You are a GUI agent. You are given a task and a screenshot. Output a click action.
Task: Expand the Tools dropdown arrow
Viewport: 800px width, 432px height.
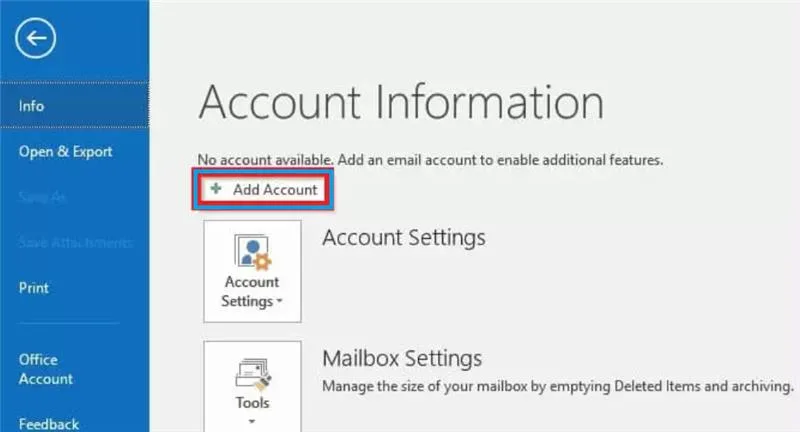[x=252, y=421]
